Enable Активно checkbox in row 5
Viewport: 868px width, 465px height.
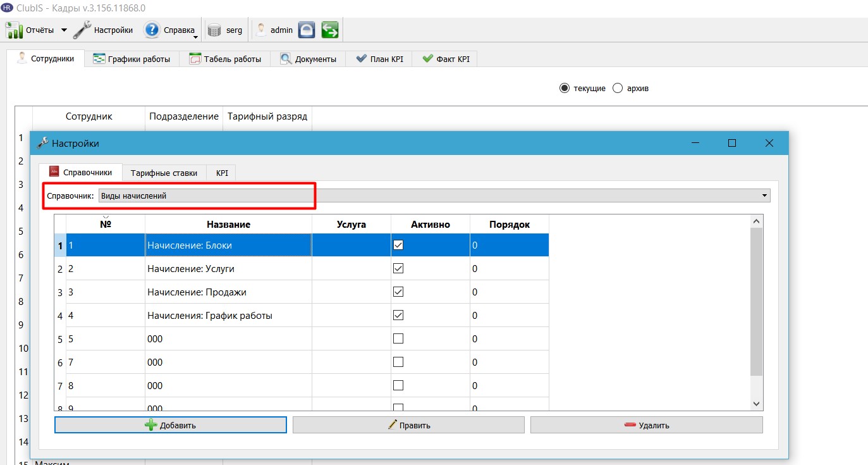(398, 338)
